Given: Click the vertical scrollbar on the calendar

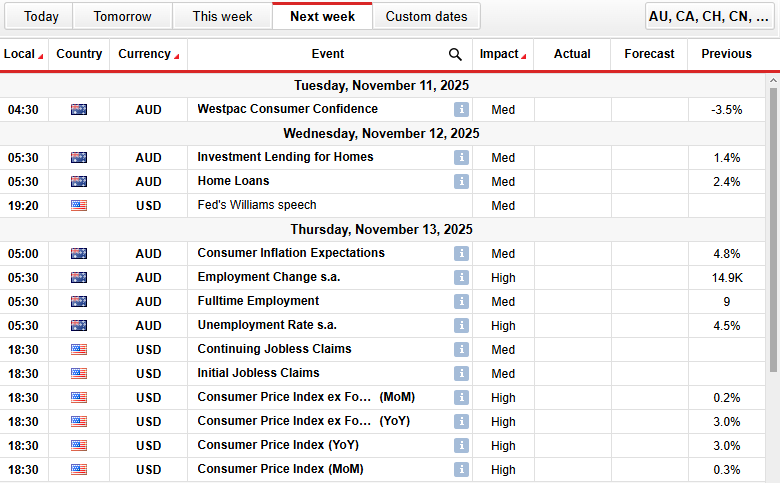Looking at the screenshot, I should 773,230.
